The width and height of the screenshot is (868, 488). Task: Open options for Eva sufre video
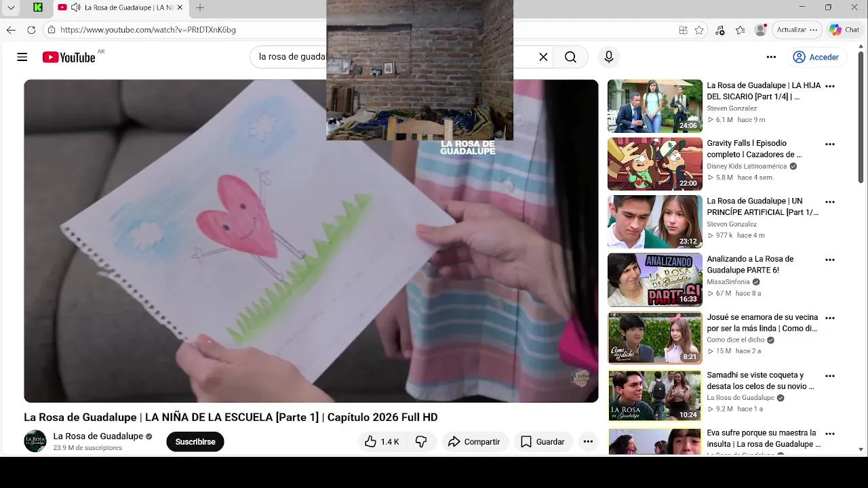tap(830, 433)
